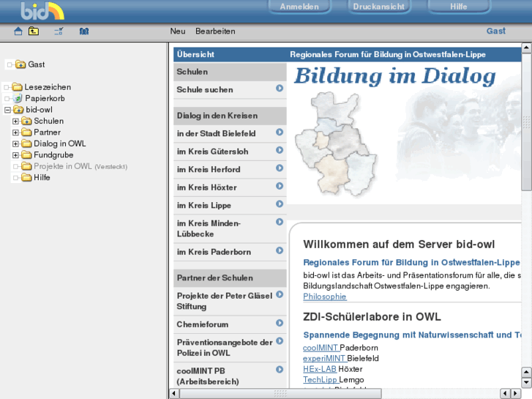This screenshot has height=399, width=532.
Task: Click 'Dialog in den Kreisen' heading
Action: pos(217,116)
